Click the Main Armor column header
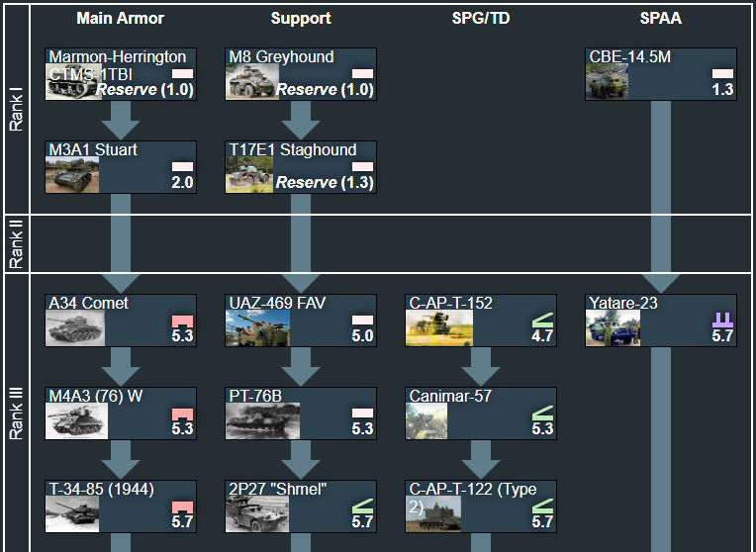Image resolution: width=756 pixels, height=552 pixels. pos(121,19)
